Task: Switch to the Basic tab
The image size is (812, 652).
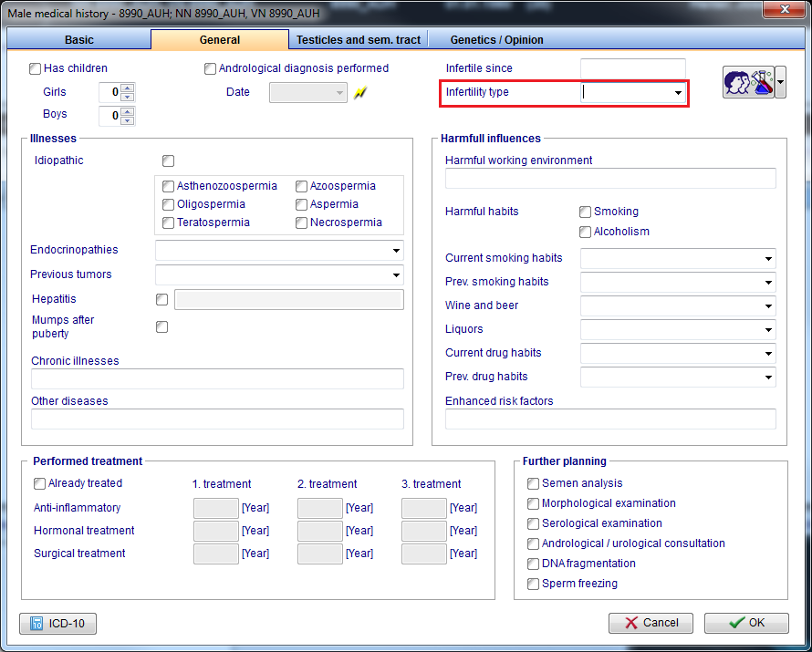Action: pyautogui.click(x=79, y=40)
